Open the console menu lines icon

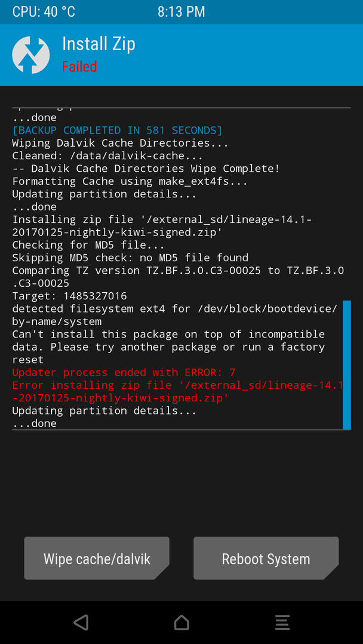[282, 622]
